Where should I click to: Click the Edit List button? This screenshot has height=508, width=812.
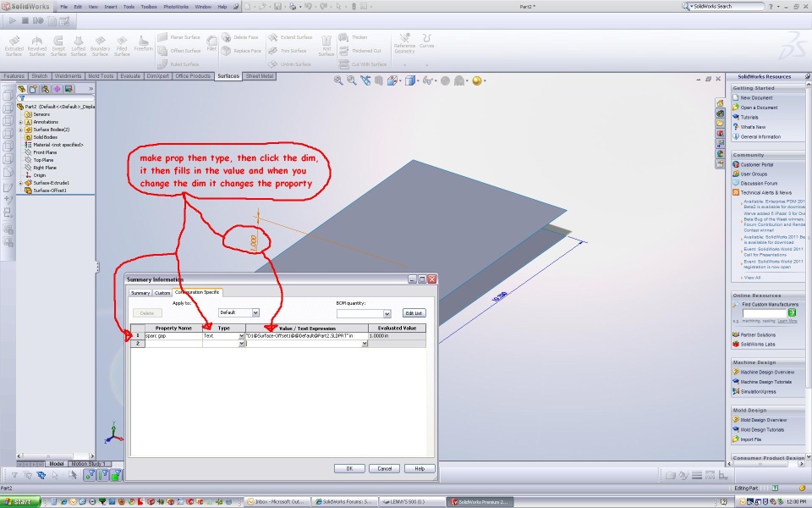pos(414,313)
